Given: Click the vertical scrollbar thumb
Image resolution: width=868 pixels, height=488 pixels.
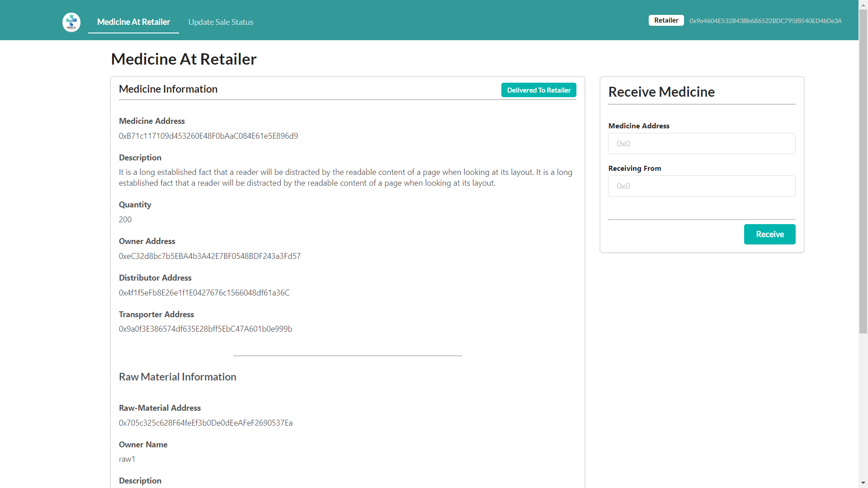Looking at the screenshot, I should click(863, 172).
